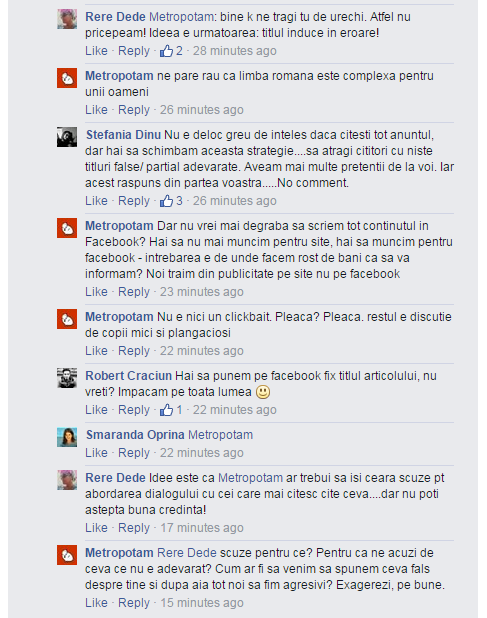487x618 pixels.
Task: Reply to Metropotam's clickbait comment
Action: [134, 350]
